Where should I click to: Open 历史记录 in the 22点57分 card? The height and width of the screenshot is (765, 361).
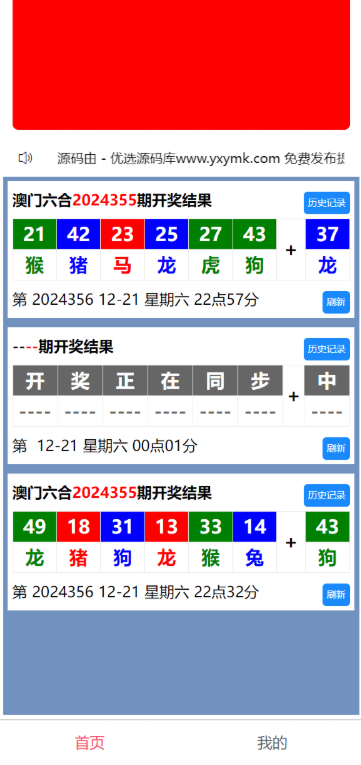[x=327, y=203]
